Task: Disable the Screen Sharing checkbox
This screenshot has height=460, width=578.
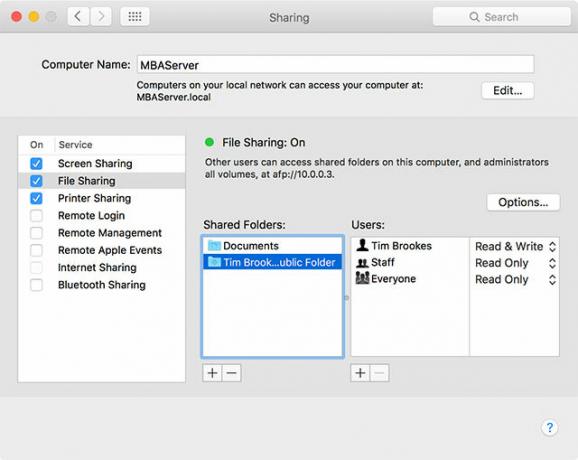Action: pyautogui.click(x=36, y=163)
